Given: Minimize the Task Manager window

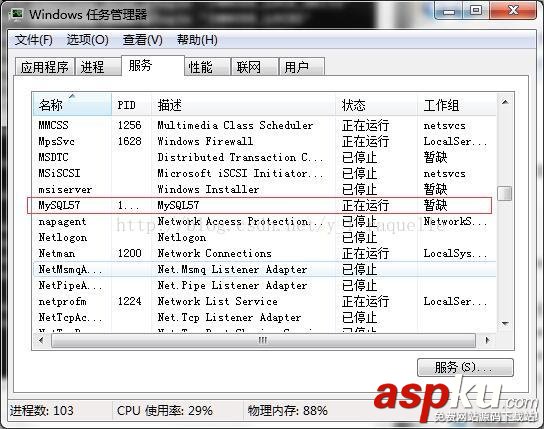Looking at the screenshot, I should tap(448, 11).
